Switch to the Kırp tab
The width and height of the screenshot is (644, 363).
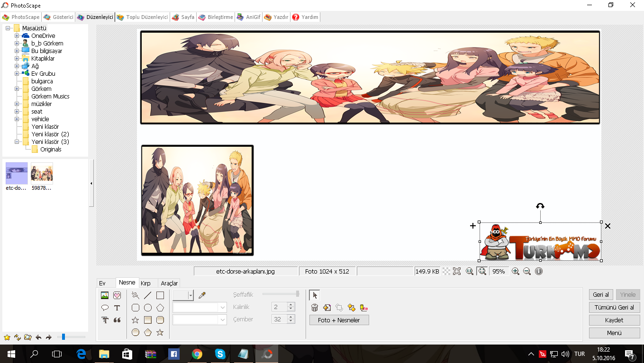145,283
